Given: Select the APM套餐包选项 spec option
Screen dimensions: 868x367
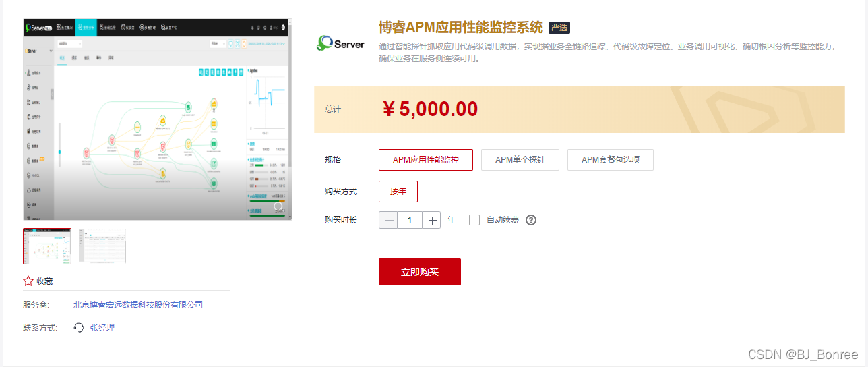Looking at the screenshot, I should (611, 160).
